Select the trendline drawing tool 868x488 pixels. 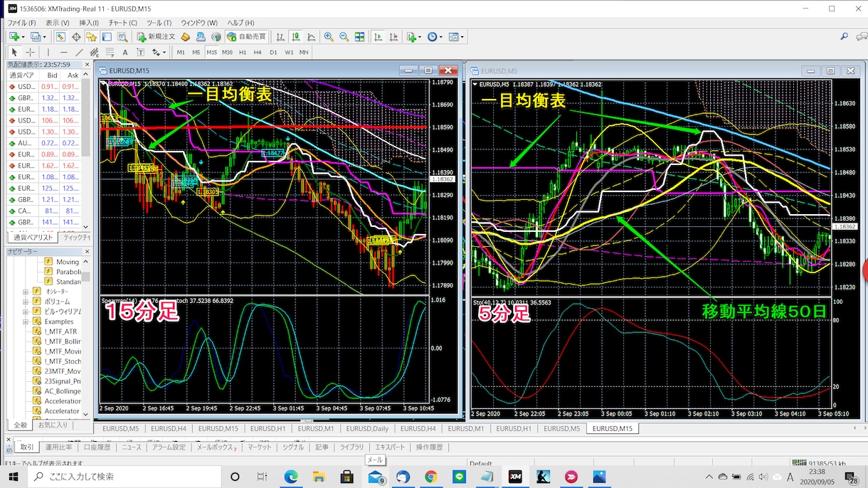coord(79,53)
